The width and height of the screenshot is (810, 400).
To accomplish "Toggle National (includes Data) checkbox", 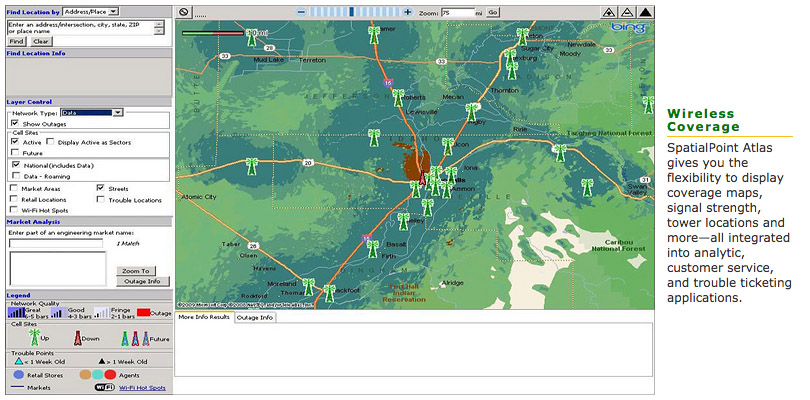I will point(15,165).
